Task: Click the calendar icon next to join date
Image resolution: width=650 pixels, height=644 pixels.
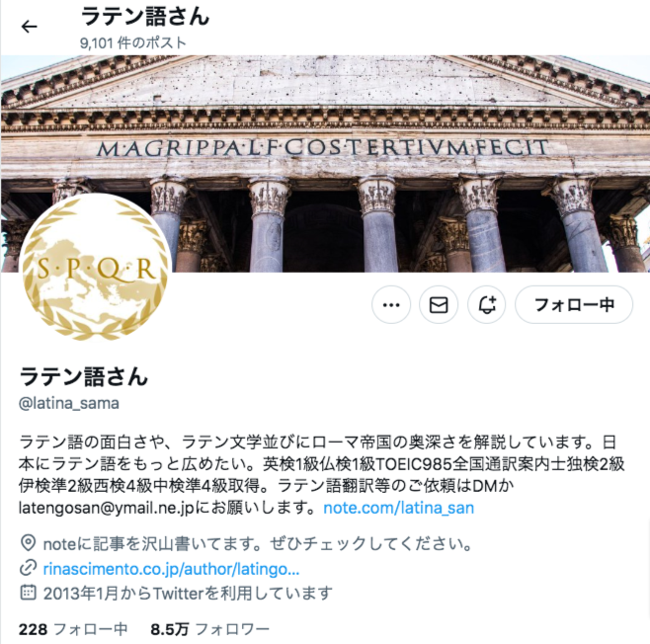Action: click(28, 593)
